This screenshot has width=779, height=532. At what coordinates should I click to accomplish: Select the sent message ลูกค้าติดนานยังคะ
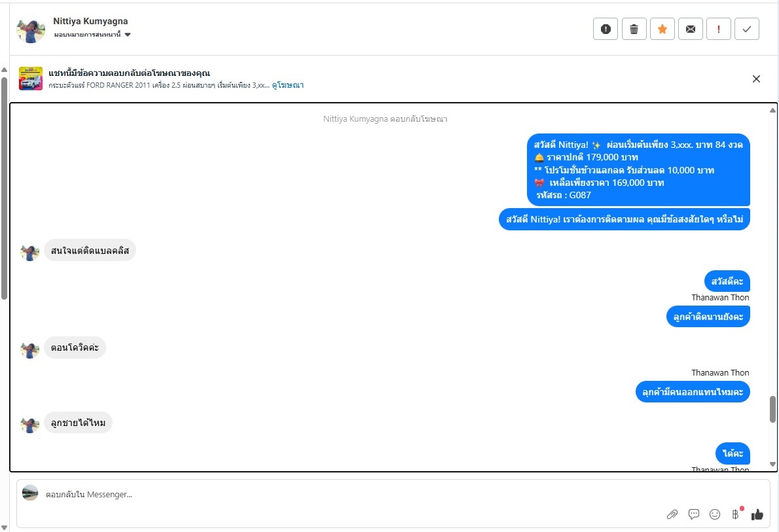coord(708,317)
